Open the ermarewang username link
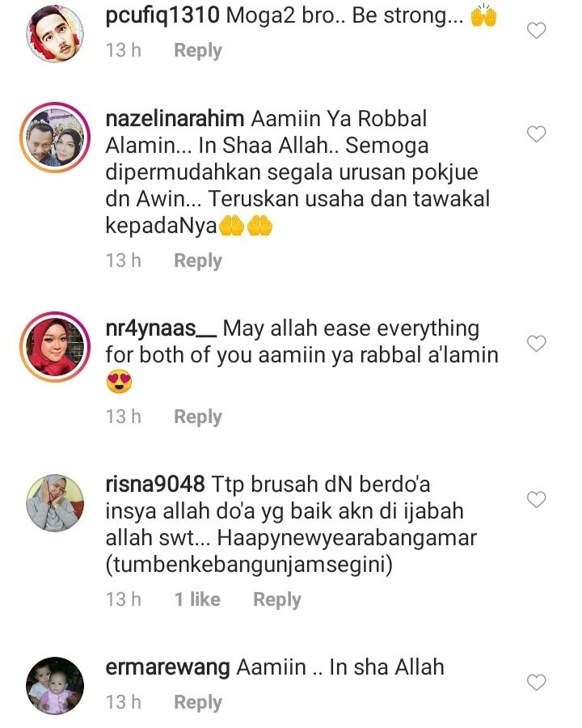Viewport: 582px width, 728px height. pos(167,668)
